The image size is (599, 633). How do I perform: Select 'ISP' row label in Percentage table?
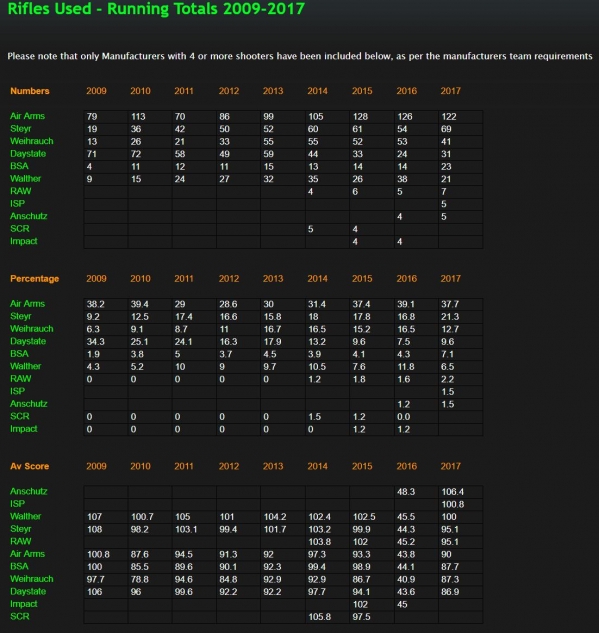coord(17,391)
